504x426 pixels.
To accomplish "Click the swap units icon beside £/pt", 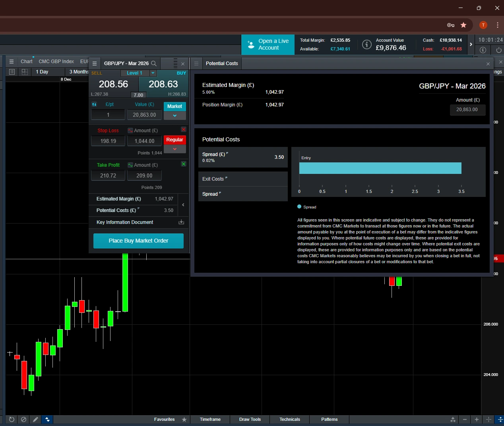I will point(94,104).
